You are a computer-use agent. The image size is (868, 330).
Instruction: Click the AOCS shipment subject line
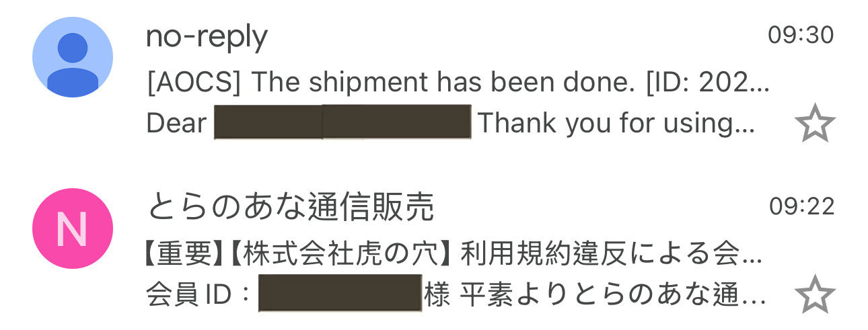point(458,83)
